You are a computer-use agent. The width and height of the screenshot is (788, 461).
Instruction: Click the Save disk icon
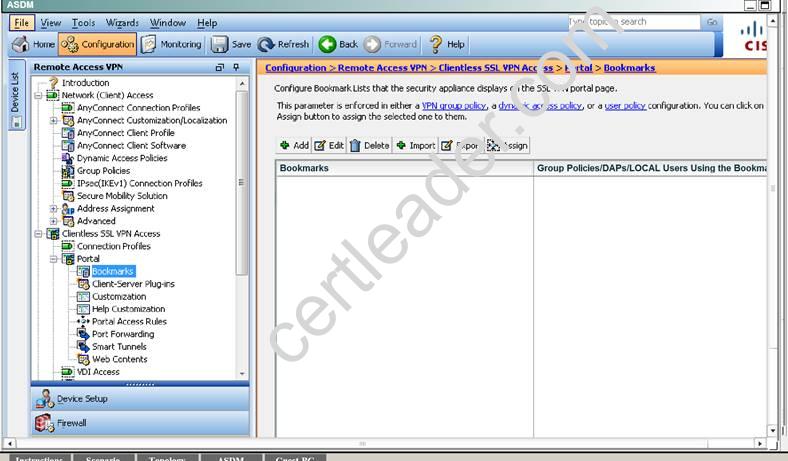point(219,44)
